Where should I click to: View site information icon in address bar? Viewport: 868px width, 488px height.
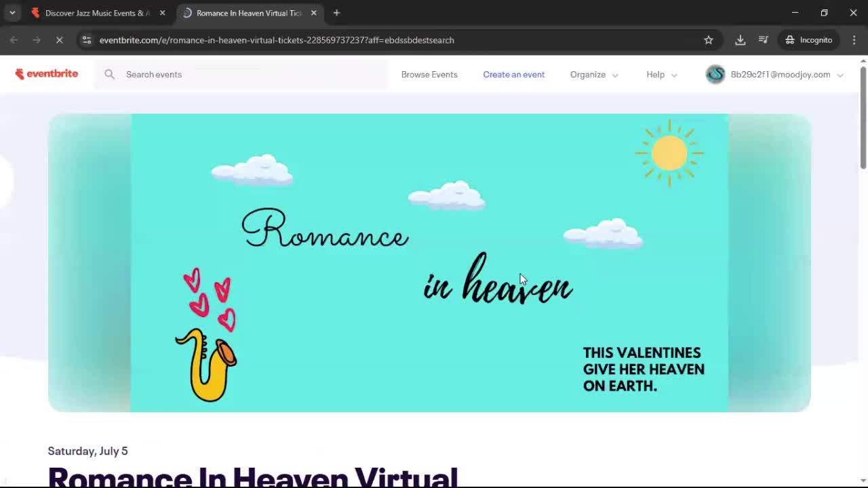click(x=86, y=40)
